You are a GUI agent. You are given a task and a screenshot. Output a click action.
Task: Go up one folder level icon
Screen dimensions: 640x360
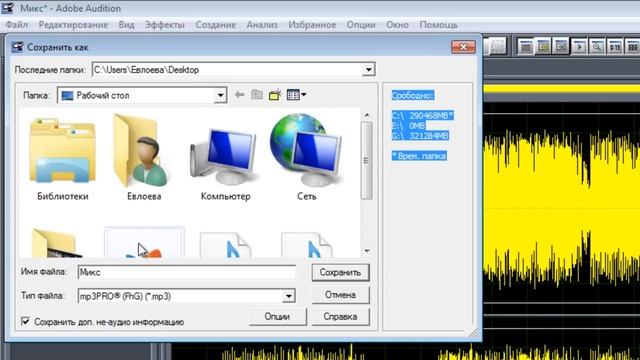click(x=257, y=95)
